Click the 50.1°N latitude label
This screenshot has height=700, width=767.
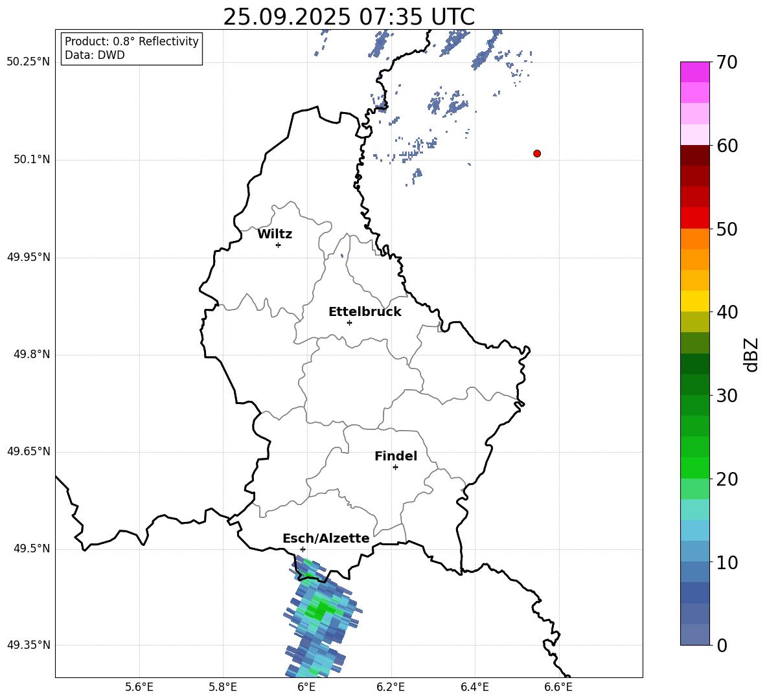coord(32,159)
